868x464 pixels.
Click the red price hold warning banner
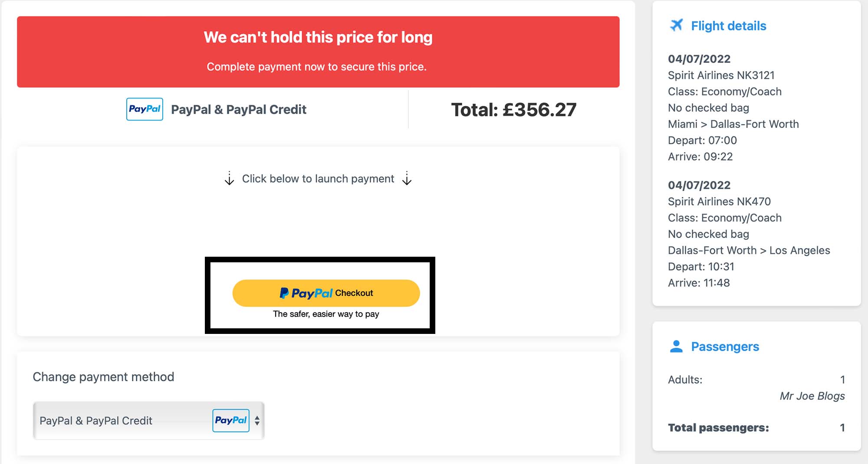tap(318, 52)
